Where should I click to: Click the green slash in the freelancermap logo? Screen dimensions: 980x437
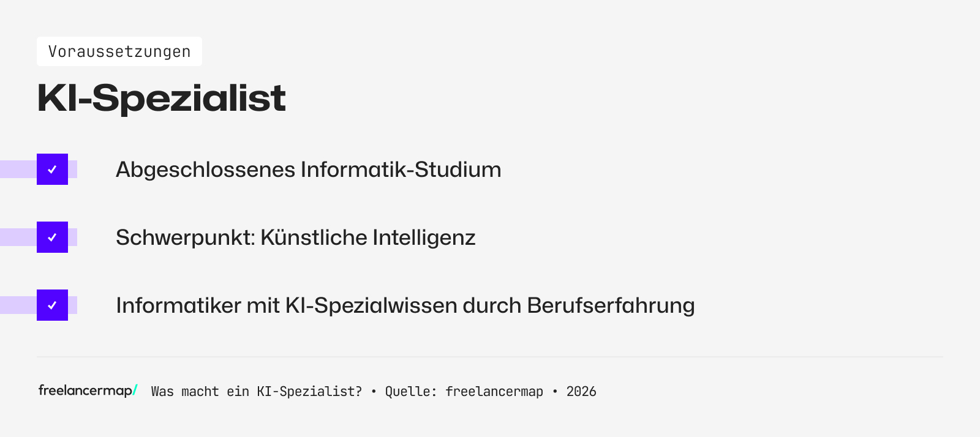click(135, 390)
